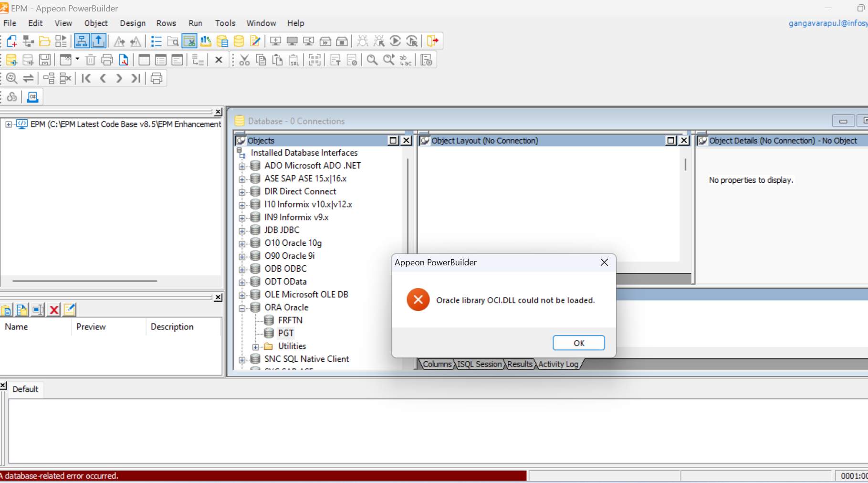This screenshot has width=868, height=483.
Task: Collapse the ORA Oracle tree node
Action: tap(242, 308)
